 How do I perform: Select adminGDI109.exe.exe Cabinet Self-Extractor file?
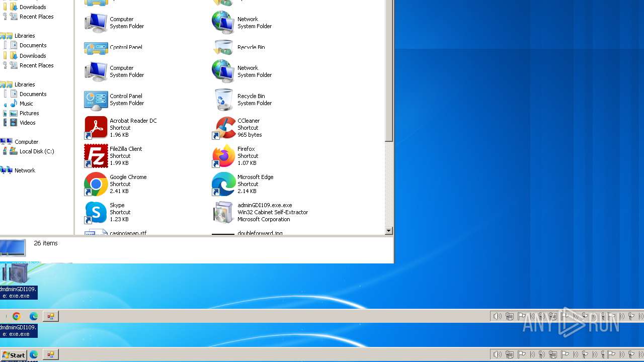(x=260, y=212)
